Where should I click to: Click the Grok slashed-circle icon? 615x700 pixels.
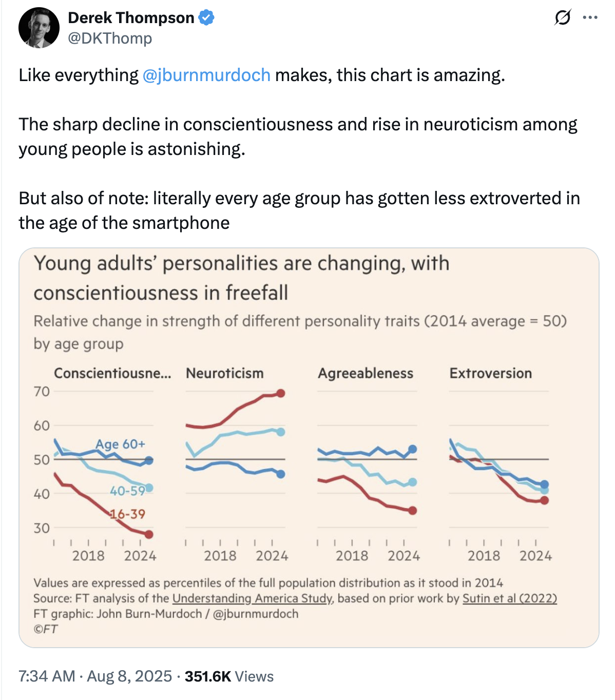tap(562, 18)
